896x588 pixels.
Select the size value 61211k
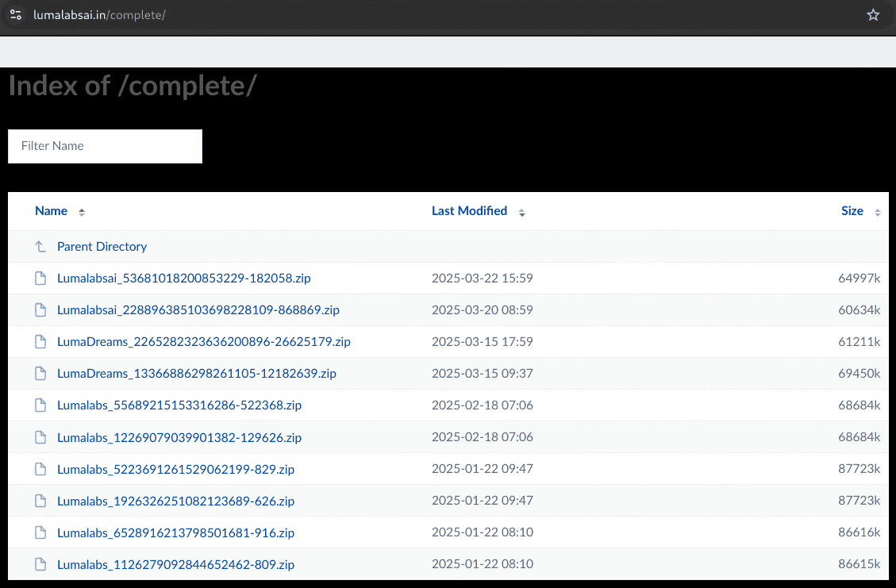(x=859, y=342)
